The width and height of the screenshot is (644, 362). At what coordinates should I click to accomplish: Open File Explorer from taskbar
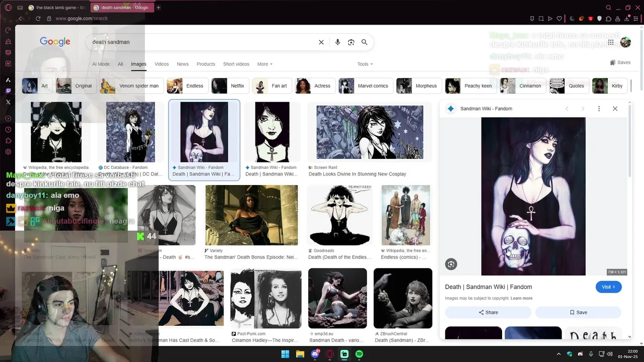[300, 354]
